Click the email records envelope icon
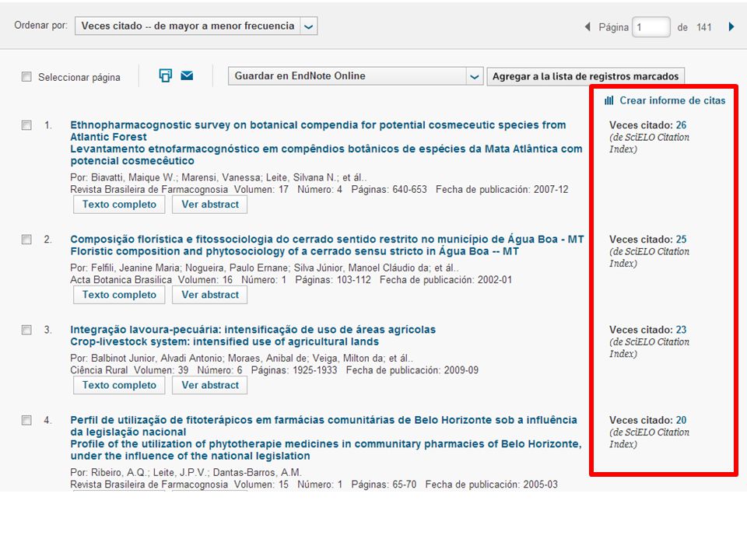The image size is (747, 560). (187, 75)
